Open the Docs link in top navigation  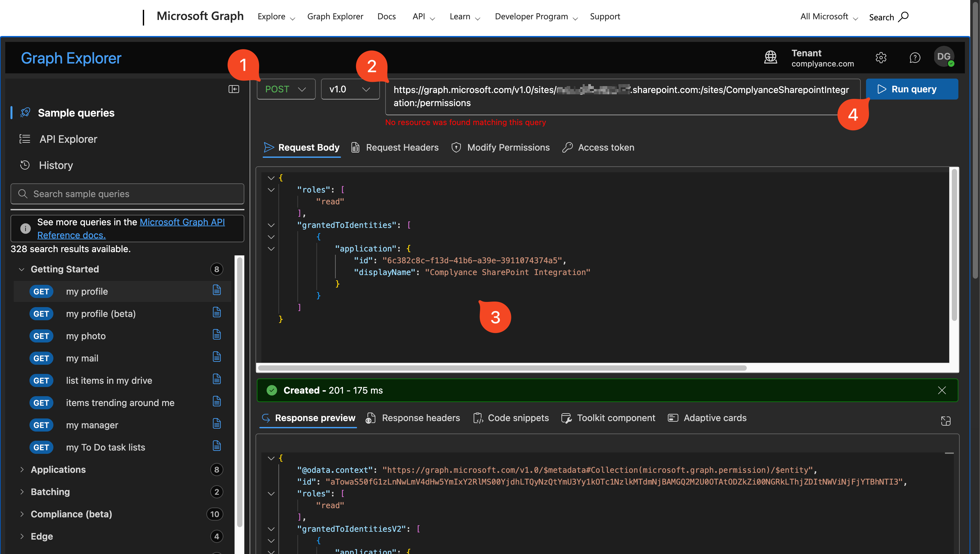pos(386,17)
